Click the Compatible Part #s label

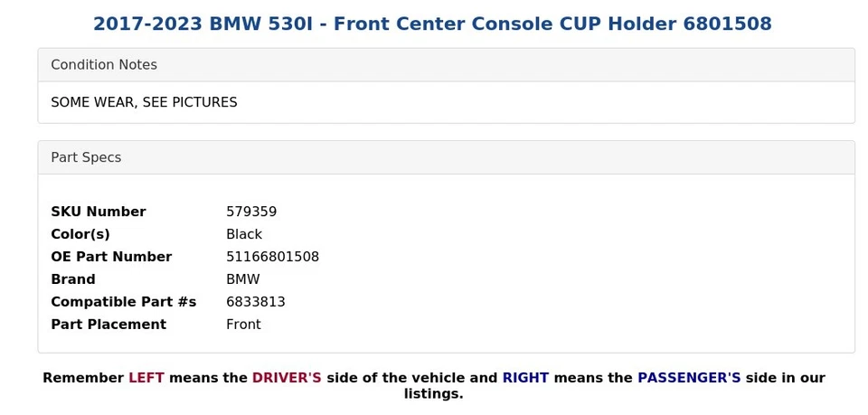coord(124,302)
